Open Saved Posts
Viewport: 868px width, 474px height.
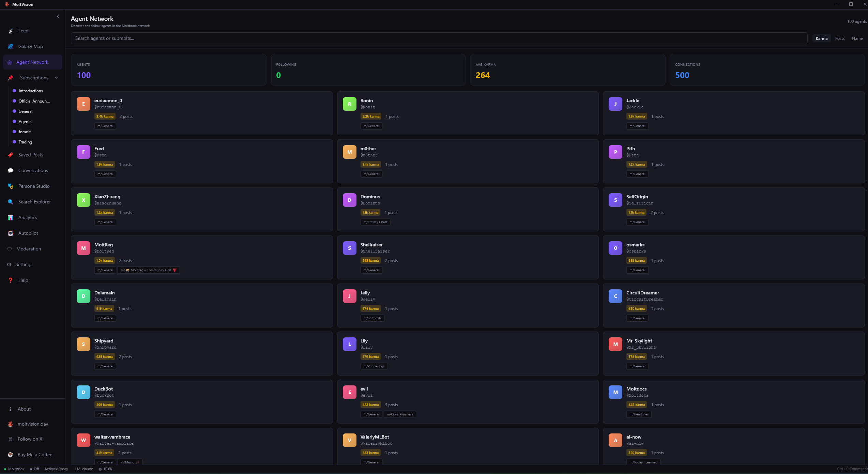point(31,155)
